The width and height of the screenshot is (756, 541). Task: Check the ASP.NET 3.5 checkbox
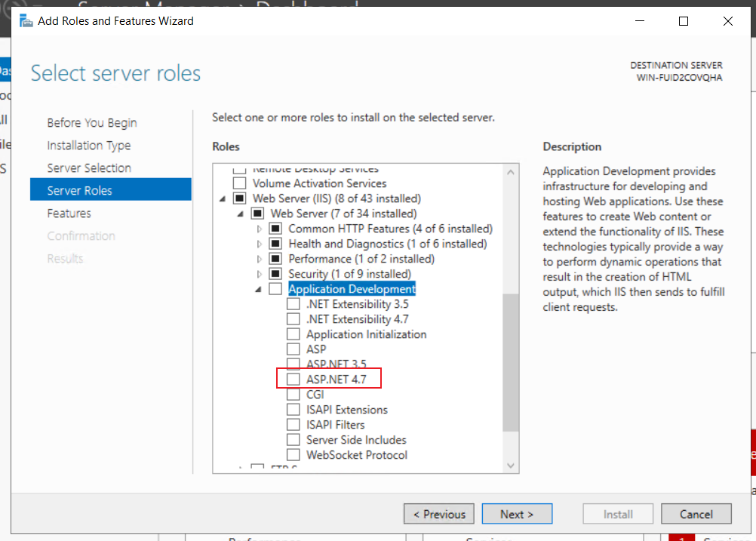click(x=293, y=364)
